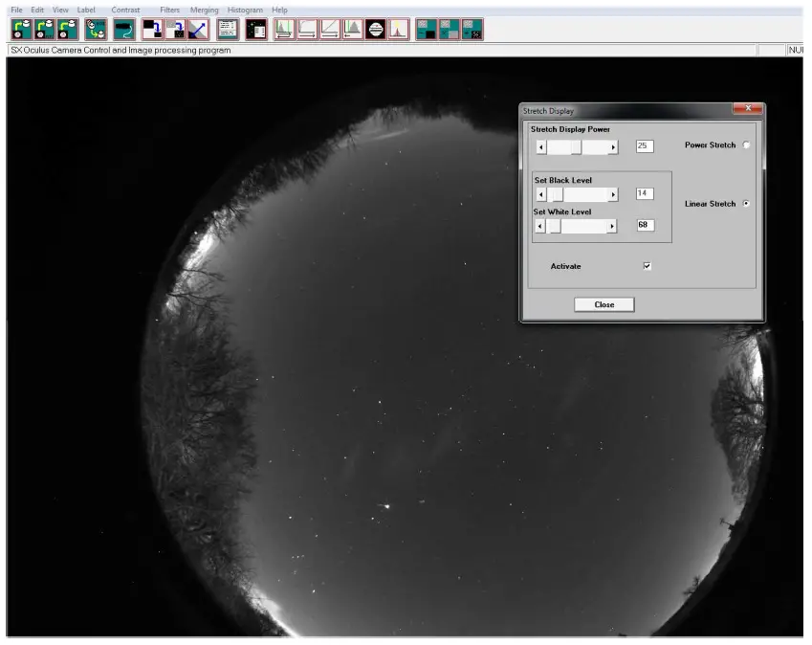Open the Merging menu
The image size is (812, 645).
(x=204, y=10)
